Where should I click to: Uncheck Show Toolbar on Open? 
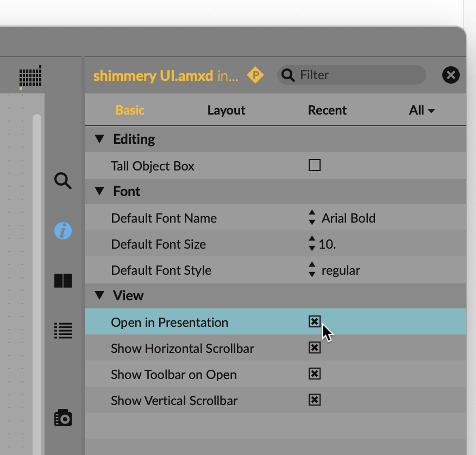314,374
